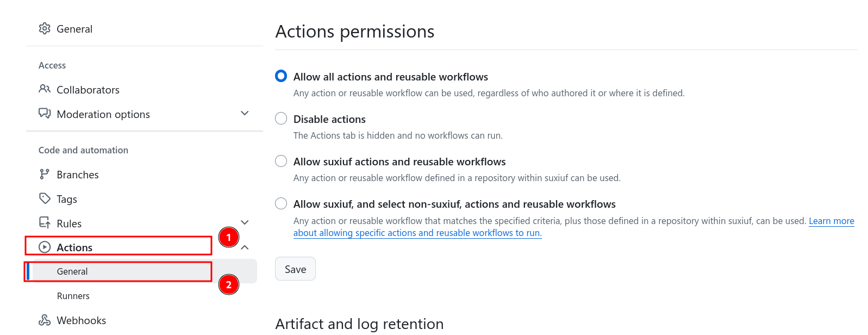868x335 pixels.
Task: Select Allow all actions and reusable workflows
Action: [281, 76]
